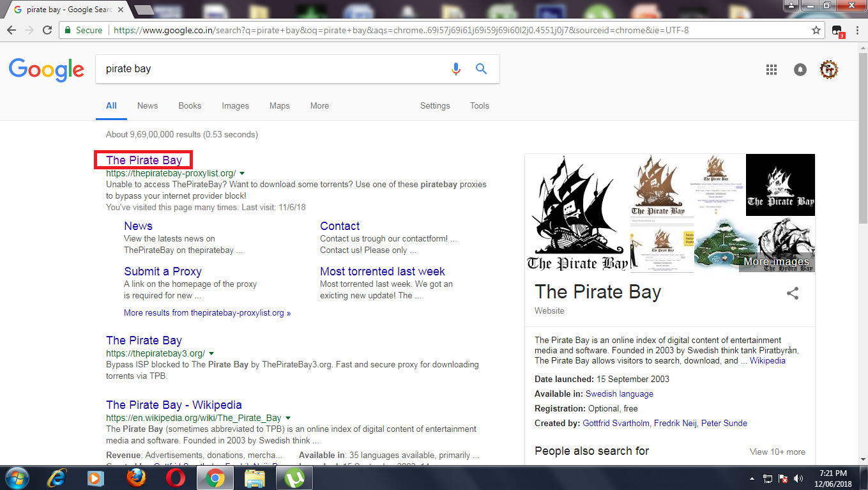
Task: Expand options arrow beside thepiratebay-proxylist.org URL
Action: tap(243, 174)
